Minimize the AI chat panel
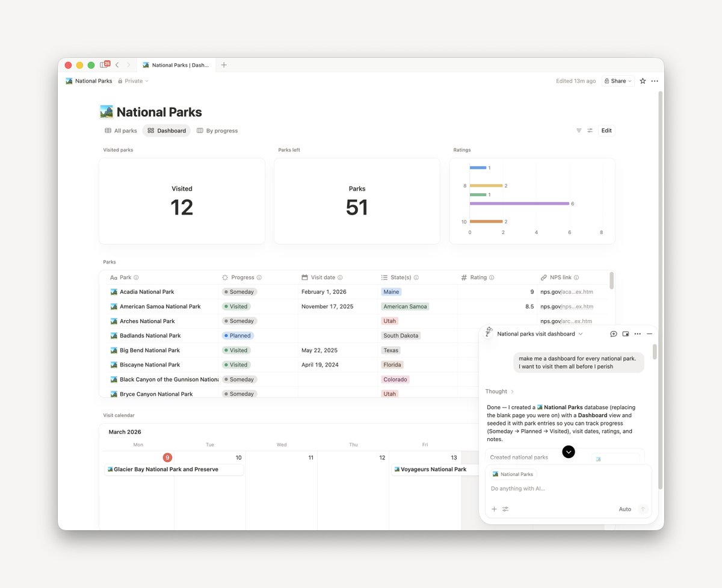Image resolution: width=722 pixels, height=588 pixels. point(649,334)
